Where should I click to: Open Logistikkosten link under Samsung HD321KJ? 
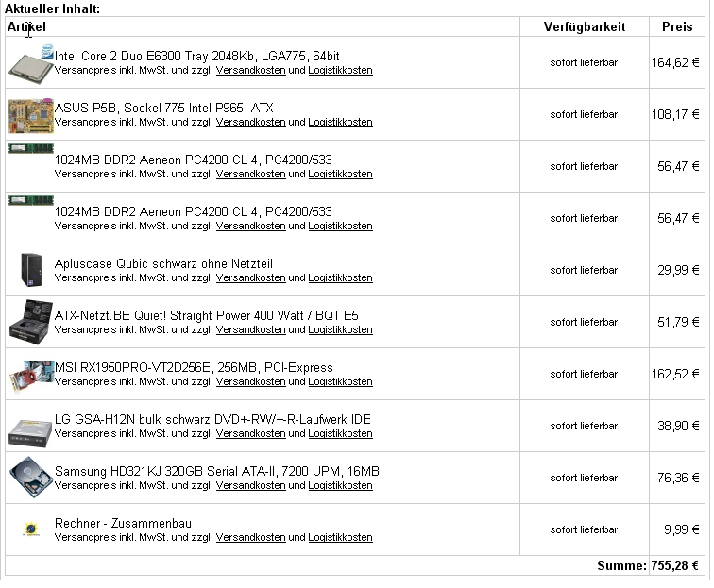click(x=340, y=485)
